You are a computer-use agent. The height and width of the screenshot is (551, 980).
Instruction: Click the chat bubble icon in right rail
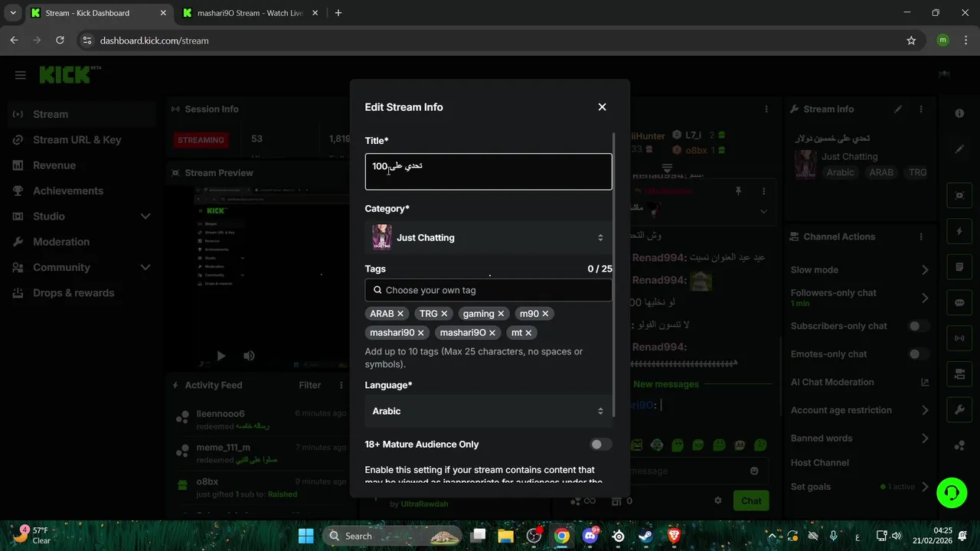pos(959,303)
